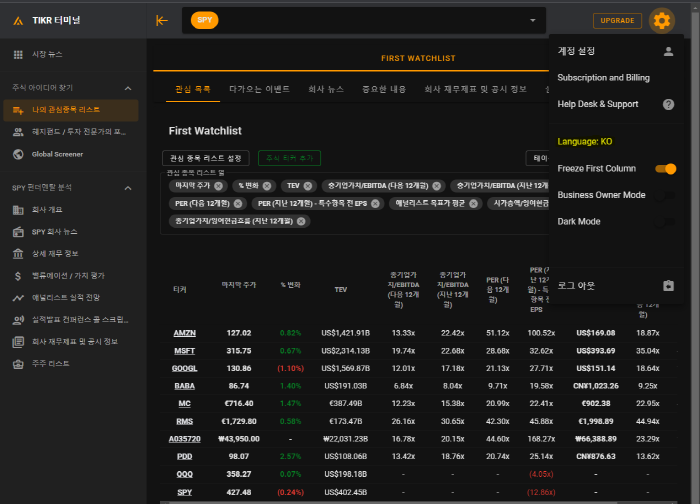The width and height of the screenshot is (700, 504).
Task: Remove % 변화 column chip
Action: coord(267,186)
